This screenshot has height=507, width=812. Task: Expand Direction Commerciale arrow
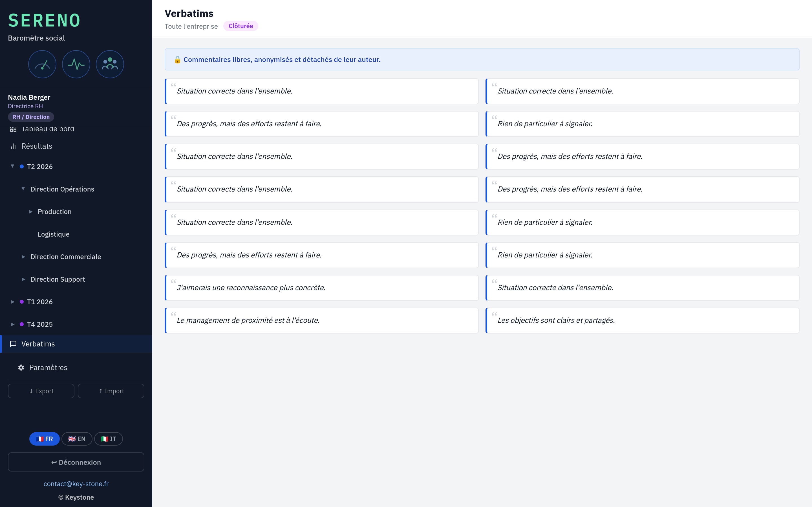23,257
